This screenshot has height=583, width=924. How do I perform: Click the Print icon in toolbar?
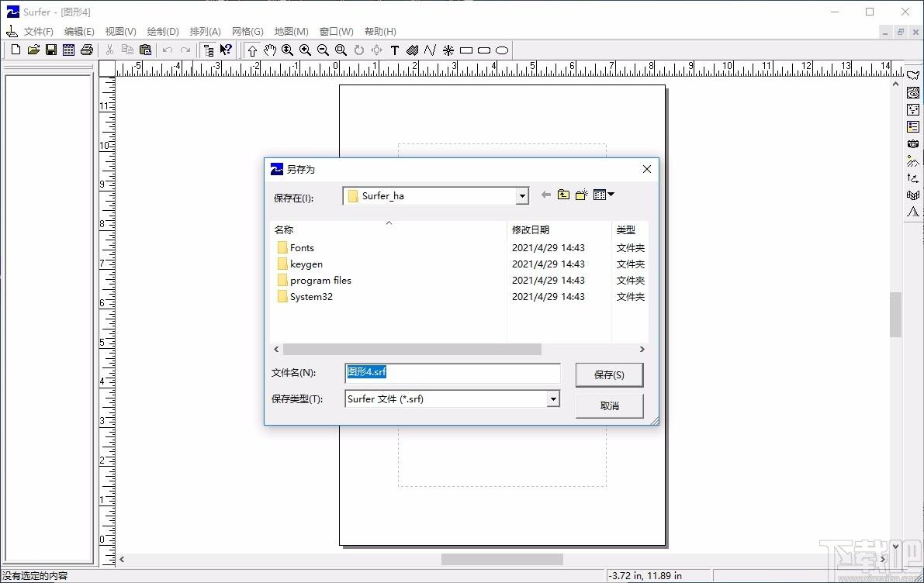(x=87, y=50)
